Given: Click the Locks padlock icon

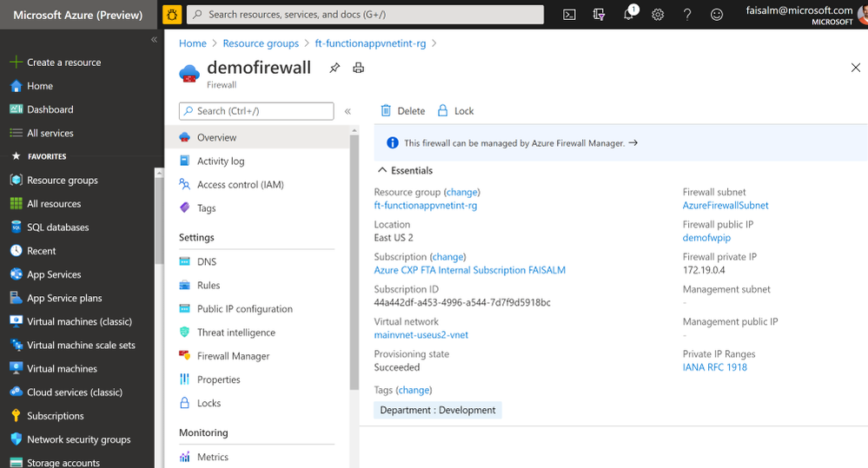Looking at the screenshot, I should coord(184,403).
